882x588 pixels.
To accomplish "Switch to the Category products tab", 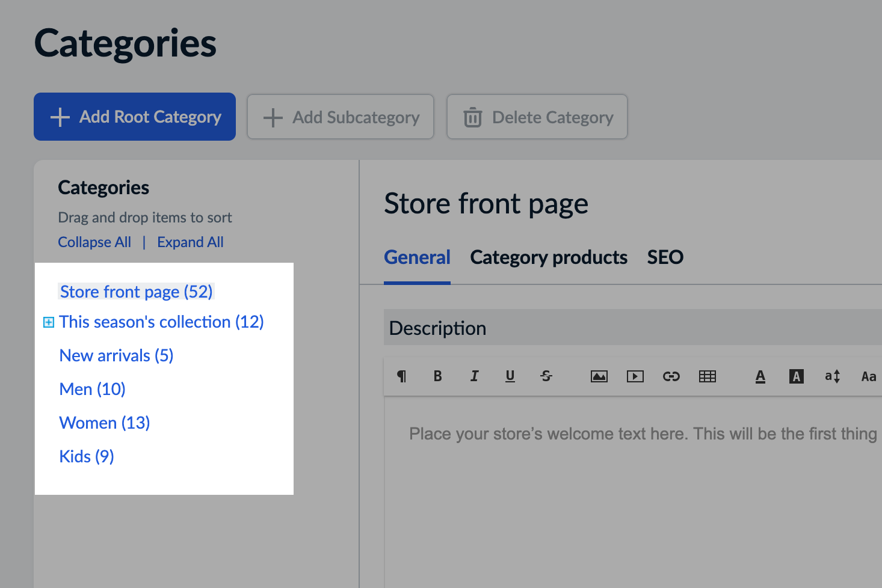I will (x=548, y=257).
